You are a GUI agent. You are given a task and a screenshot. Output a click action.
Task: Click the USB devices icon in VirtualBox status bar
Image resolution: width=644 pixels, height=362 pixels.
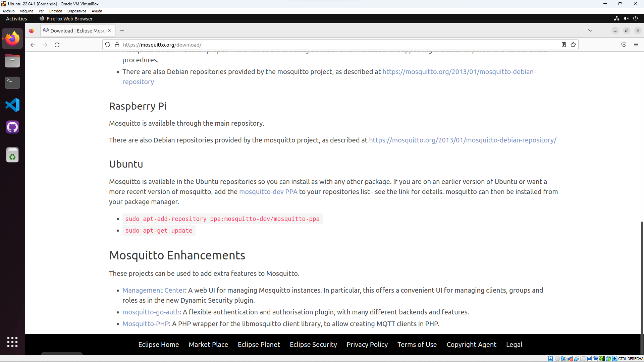(x=577, y=359)
